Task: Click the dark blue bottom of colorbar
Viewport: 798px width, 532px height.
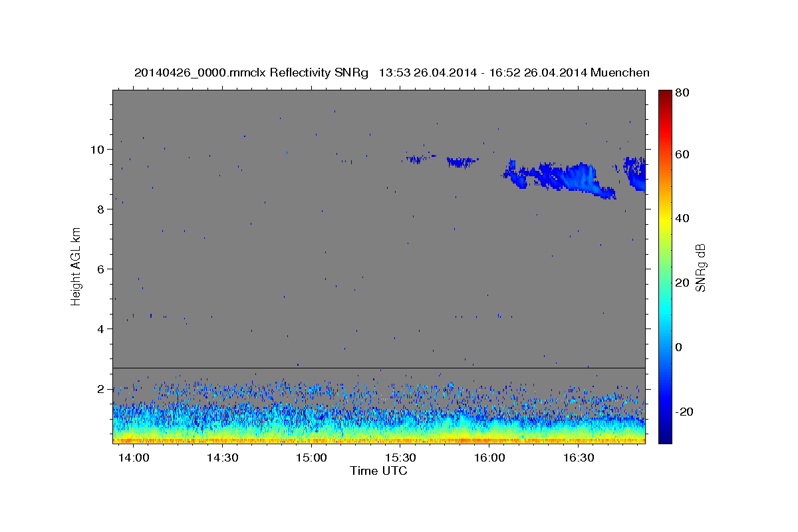Action: coord(664,437)
